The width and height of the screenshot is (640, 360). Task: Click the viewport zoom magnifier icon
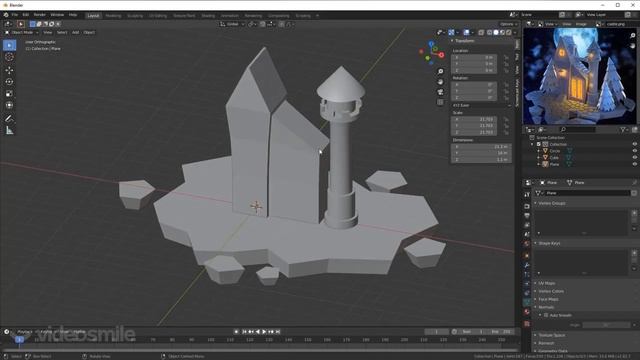(440, 71)
